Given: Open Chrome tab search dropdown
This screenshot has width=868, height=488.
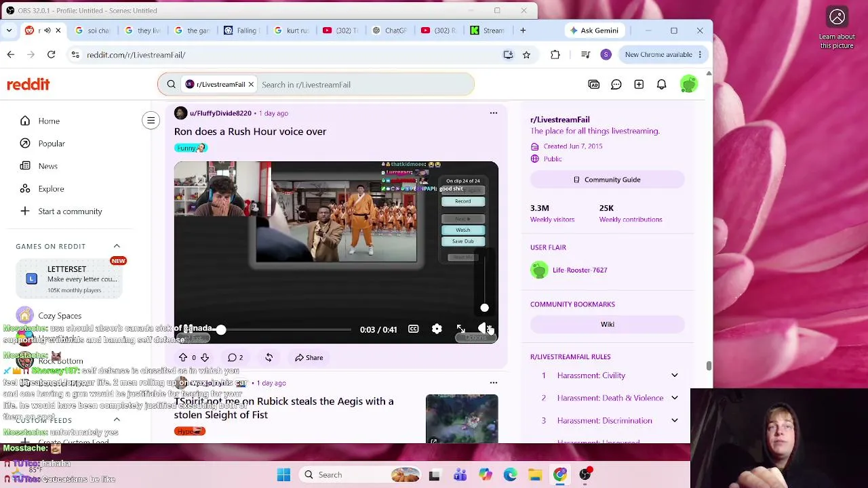Looking at the screenshot, I should click(x=9, y=30).
